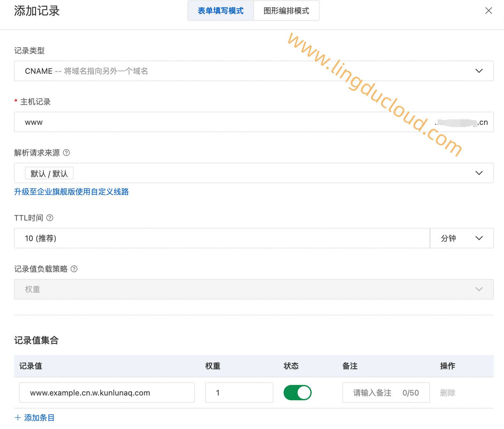This screenshot has height=429, width=504.
Task: Open the 解析请求来源 默认 dropdown
Action: coord(254,173)
